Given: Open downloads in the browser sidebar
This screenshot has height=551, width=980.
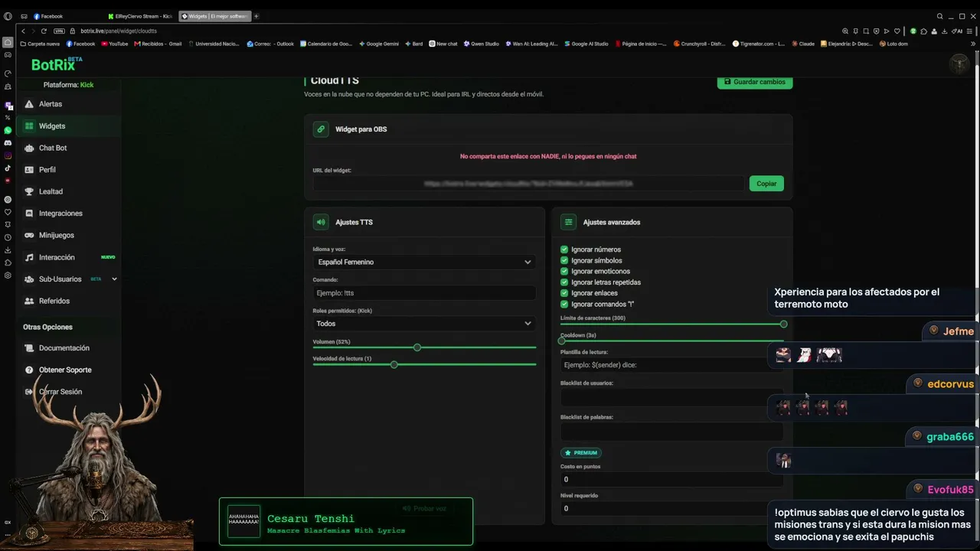Looking at the screenshot, I should pos(8,250).
